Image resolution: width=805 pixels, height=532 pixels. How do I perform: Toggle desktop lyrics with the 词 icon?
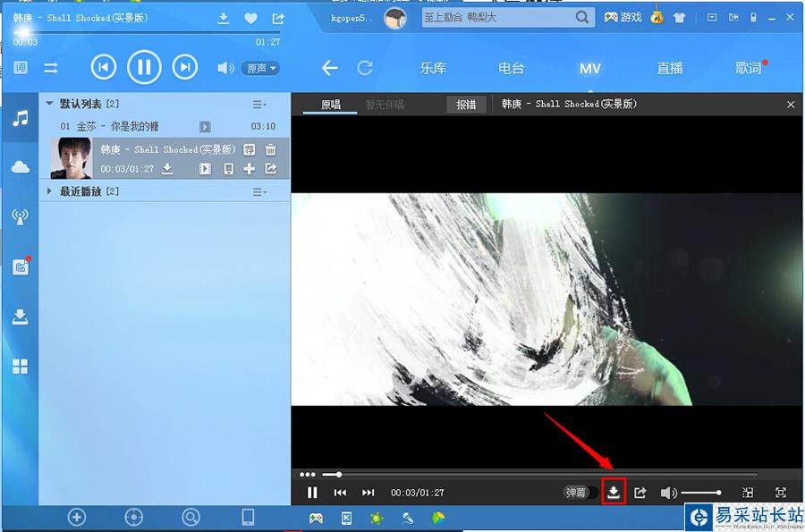(x=21, y=67)
